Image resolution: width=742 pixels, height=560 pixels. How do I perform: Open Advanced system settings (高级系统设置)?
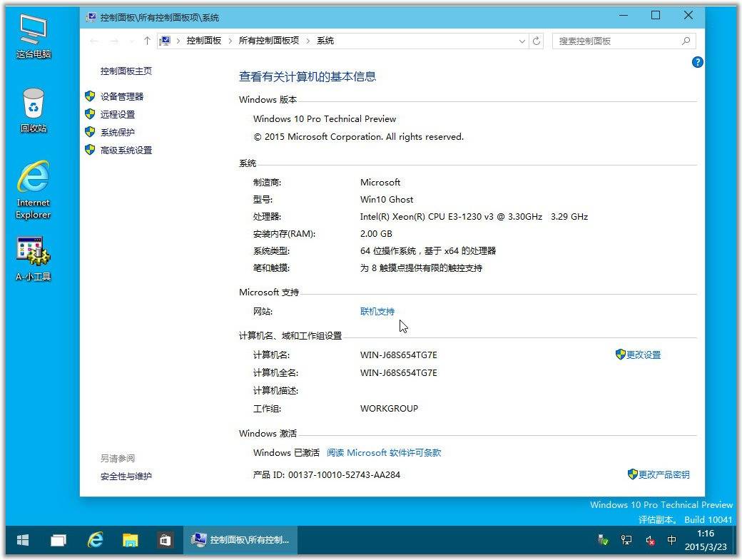[126, 151]
